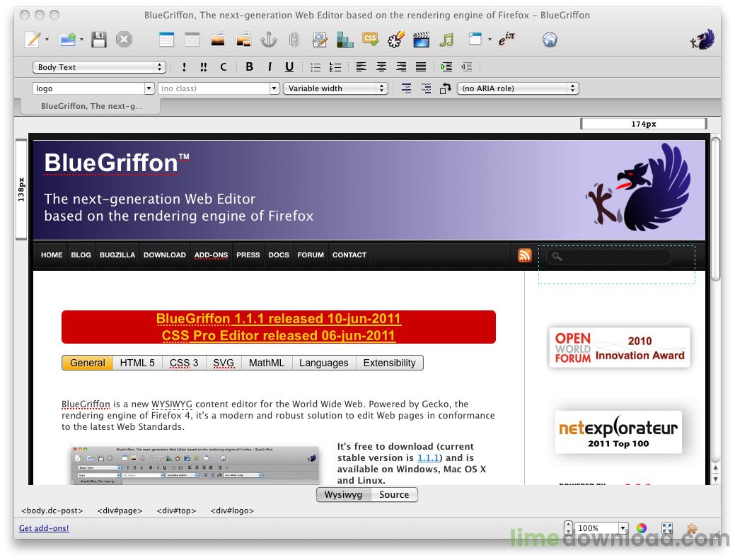Expand the zoom percentage dropdown arrow

click(623, 528)
